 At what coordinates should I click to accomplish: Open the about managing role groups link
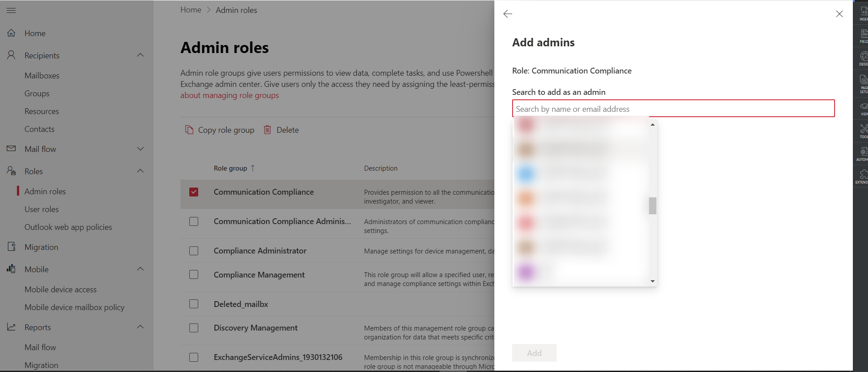229,95
